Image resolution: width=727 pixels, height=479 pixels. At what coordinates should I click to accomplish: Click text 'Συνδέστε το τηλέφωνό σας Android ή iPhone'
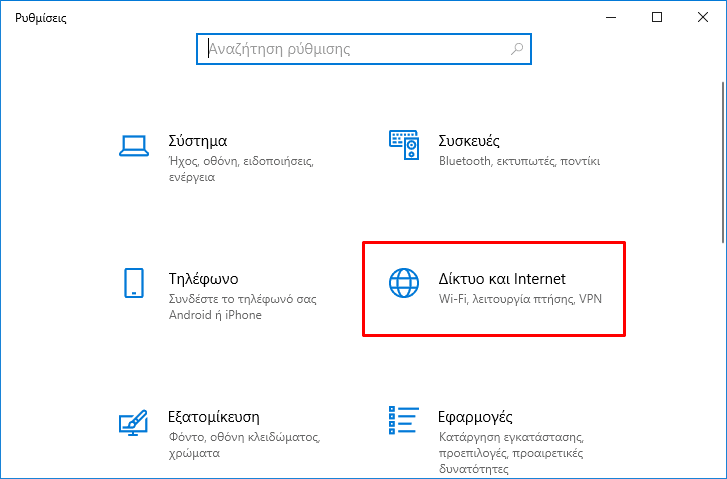pos(242,307)
